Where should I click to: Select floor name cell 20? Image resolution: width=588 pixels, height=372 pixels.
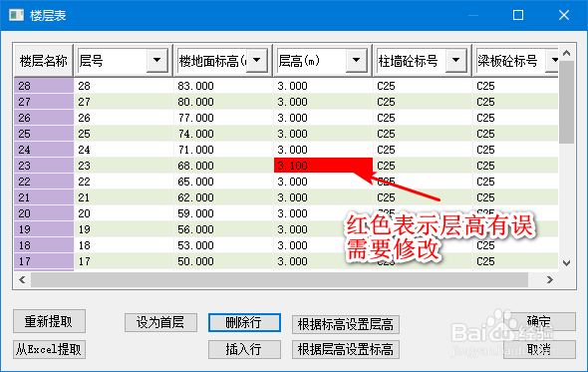click(x=44, y=213)
